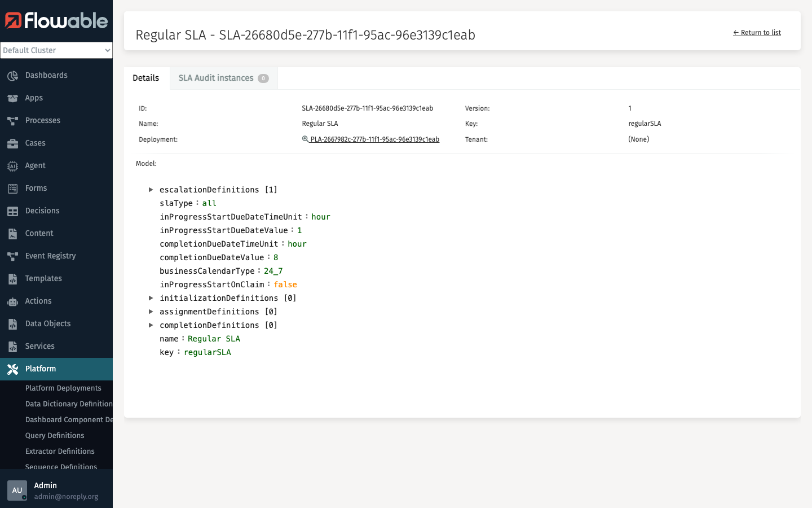The image size is (812, 508).
Task: Select the Apps icon in sidebar
Action: tap(12, 98)
